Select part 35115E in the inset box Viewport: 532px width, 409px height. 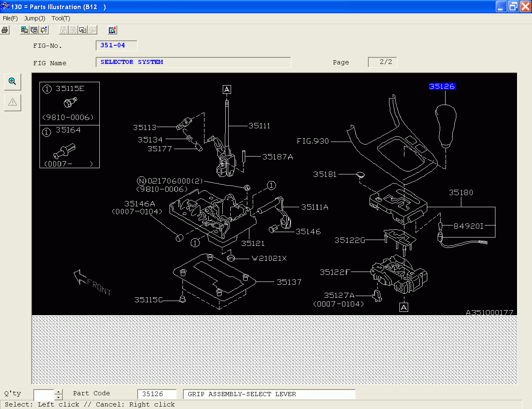pos(70,88)
